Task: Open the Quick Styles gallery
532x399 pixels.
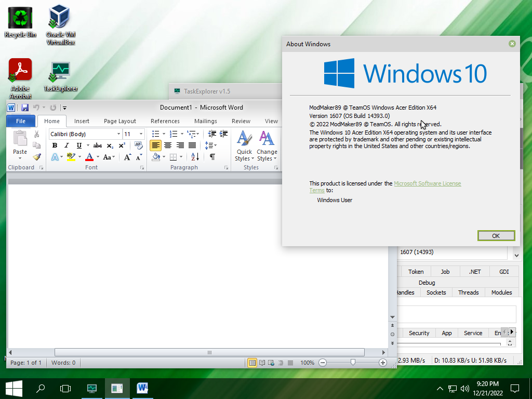Action: click(244, 146)
